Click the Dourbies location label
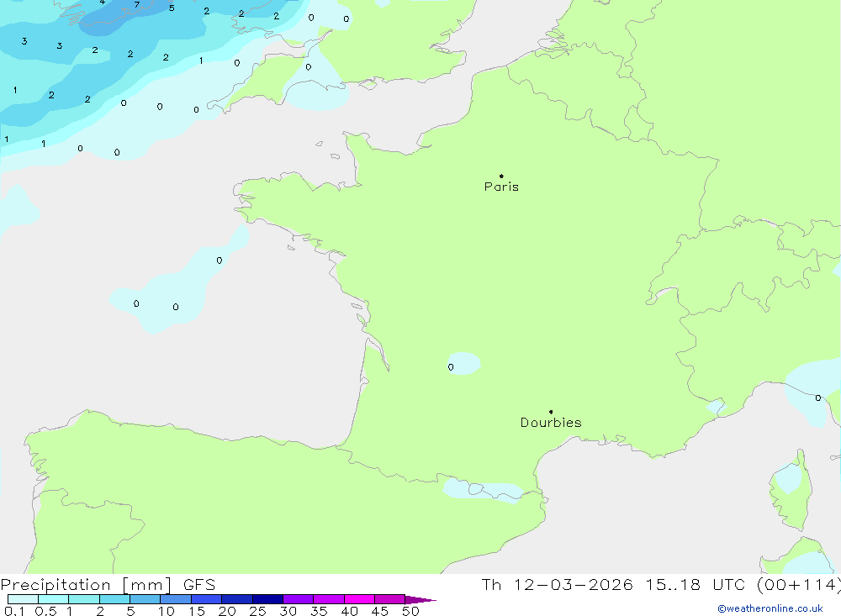Viewport: 841px width, 616px height. click(551, 423)
